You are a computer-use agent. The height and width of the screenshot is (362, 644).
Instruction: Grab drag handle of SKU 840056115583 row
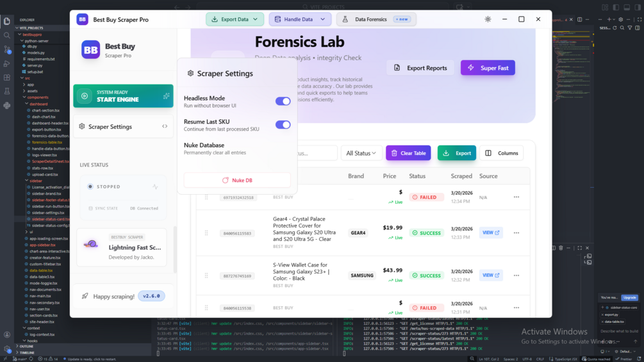[206, 233]
